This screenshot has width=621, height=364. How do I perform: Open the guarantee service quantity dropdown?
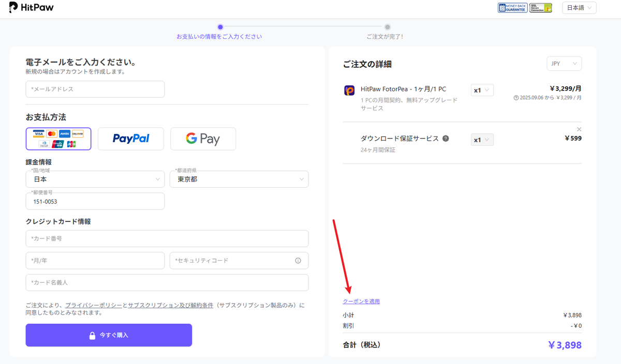(x=482, y=140)
